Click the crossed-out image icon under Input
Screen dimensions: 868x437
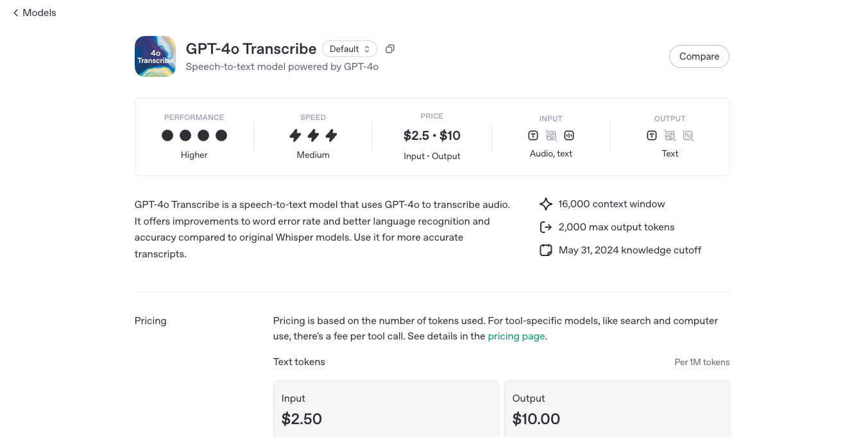click(x=551, y=135)
